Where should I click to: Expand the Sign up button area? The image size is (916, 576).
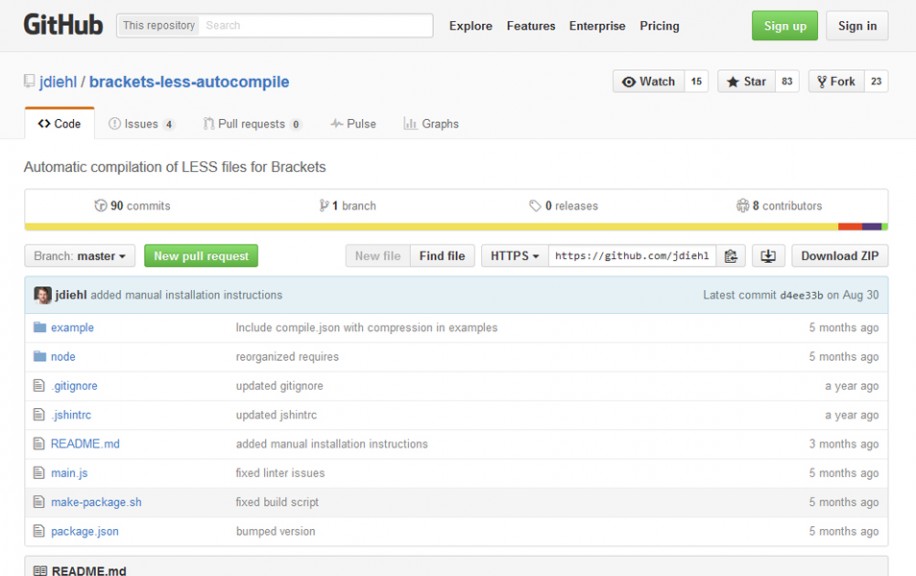pyautogui.click(x=784, y=26)
